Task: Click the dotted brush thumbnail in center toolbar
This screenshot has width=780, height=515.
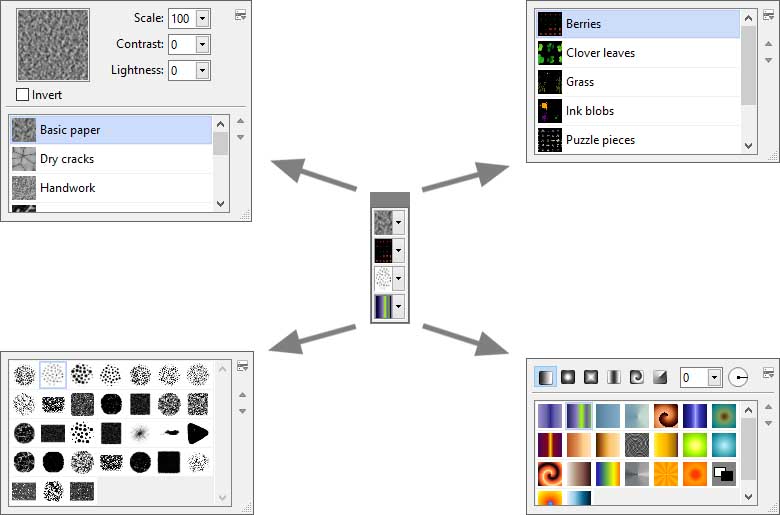Action: point(383,278)
